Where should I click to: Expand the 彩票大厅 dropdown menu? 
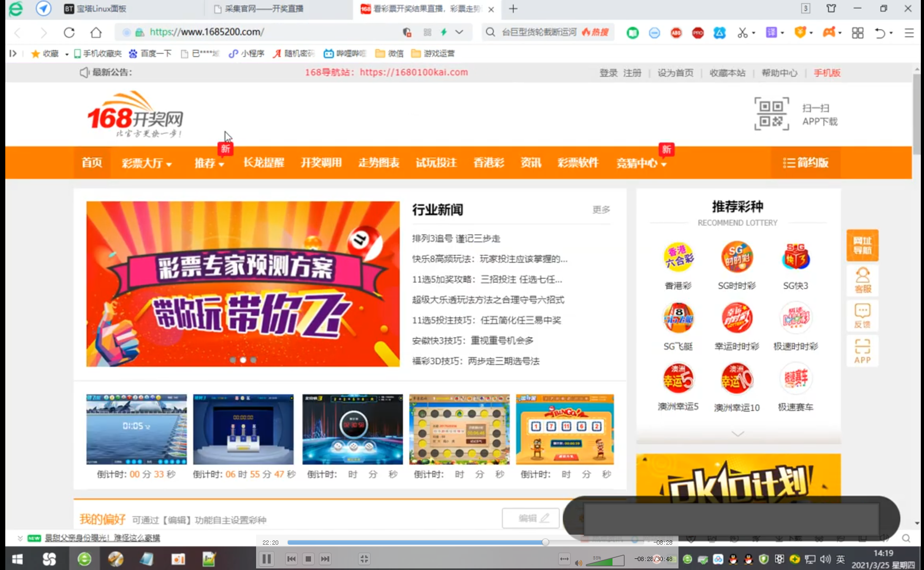(x=147, y=163)
